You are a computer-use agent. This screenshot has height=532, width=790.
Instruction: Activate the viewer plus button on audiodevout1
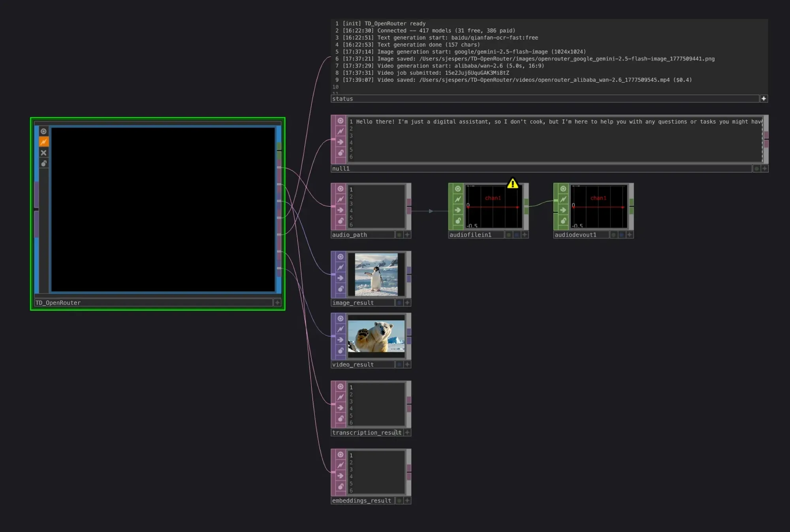point(630,235)
